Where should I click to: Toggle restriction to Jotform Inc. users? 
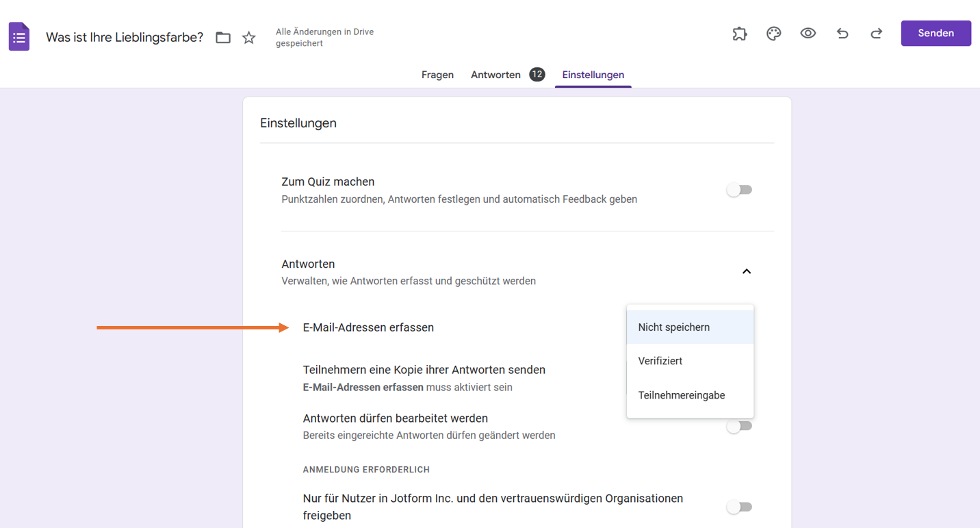(x=739, y=507)
